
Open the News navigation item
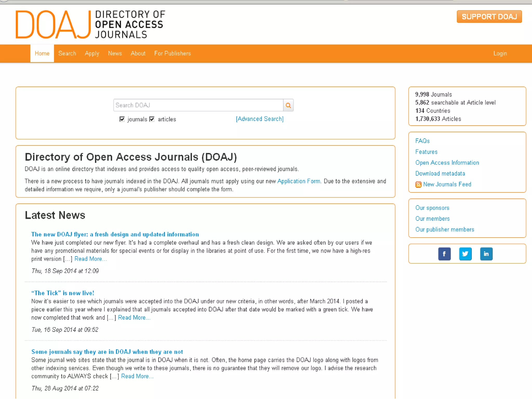(115, 54)
